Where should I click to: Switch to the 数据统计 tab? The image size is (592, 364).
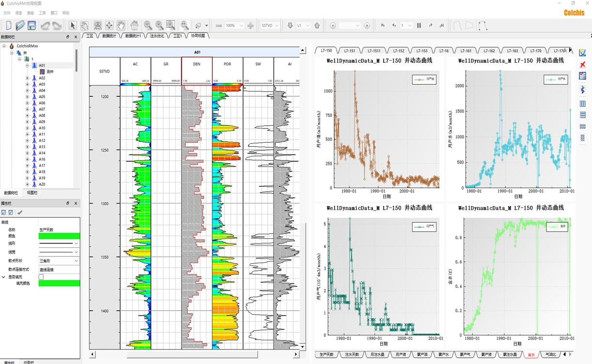(109, 36)
